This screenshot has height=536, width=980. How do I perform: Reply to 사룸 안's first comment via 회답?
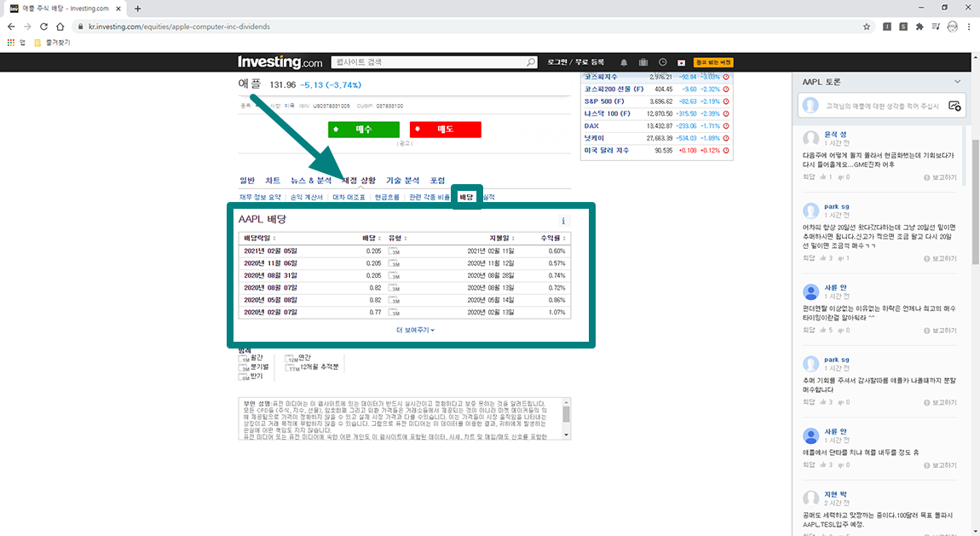pos(809,331)
